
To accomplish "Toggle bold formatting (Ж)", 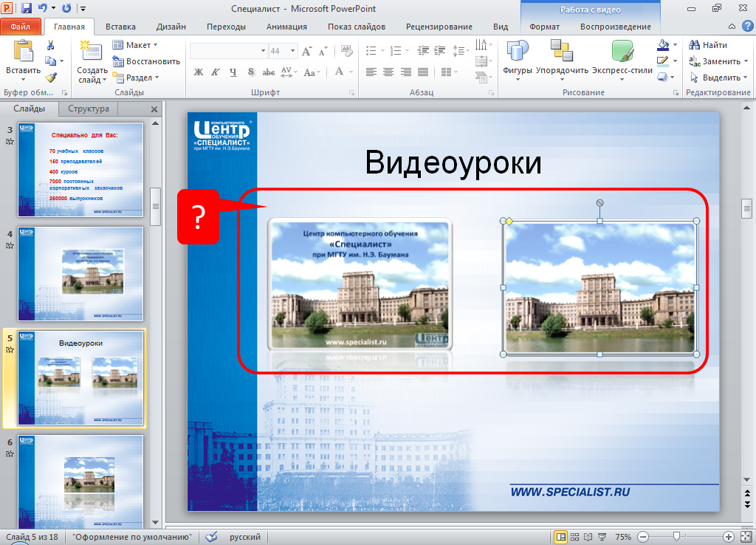I will [x=198, y=72].
